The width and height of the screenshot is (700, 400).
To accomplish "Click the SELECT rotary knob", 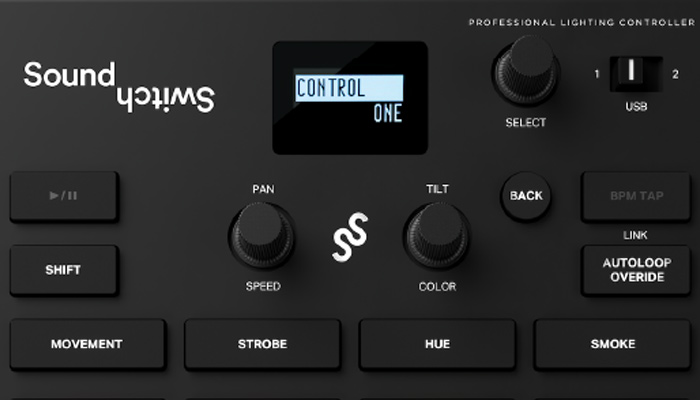I will 526,71.
